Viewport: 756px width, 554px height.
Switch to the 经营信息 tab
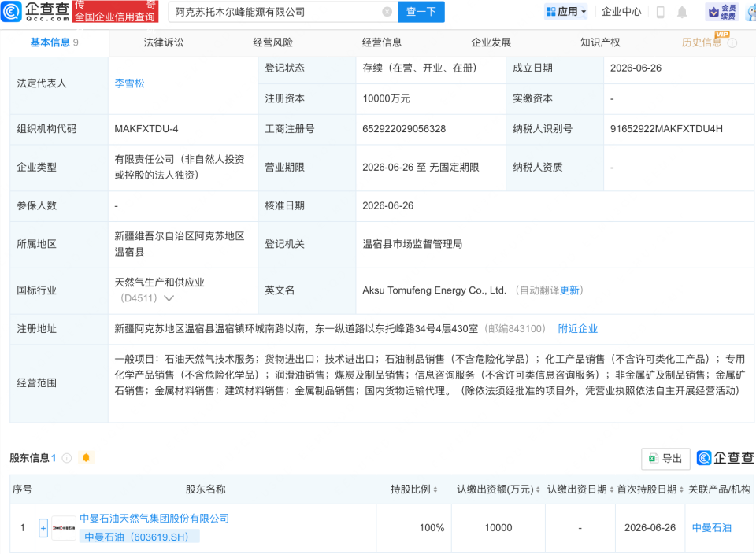click(382, 42)
